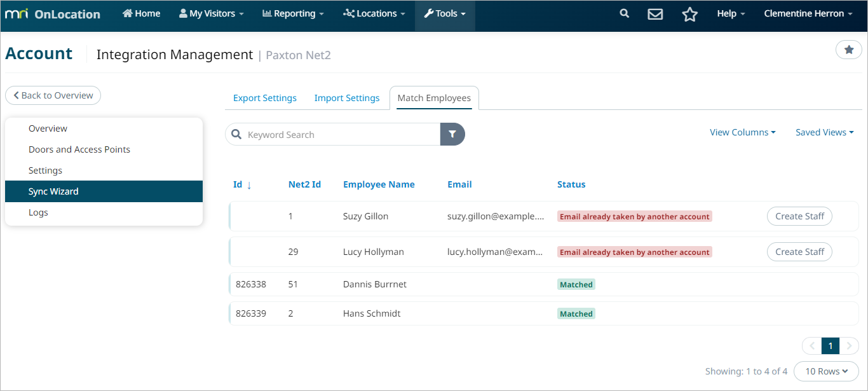Viewport: 868px width, 391px height.
Task: Click Suzy Gillon's email taken status badge
Action: tap(635, 216)
